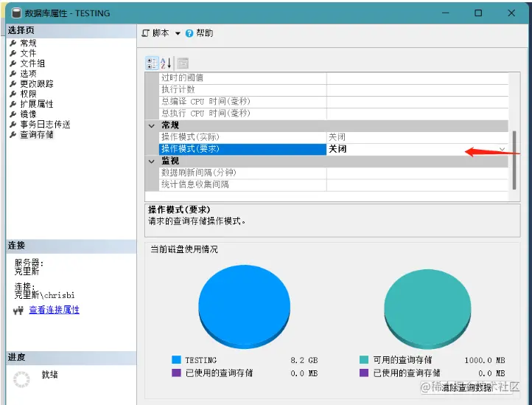Select the 操作模式(实际) property row
The width and height of the screenshot is (532, 405).
coord(334,137)
